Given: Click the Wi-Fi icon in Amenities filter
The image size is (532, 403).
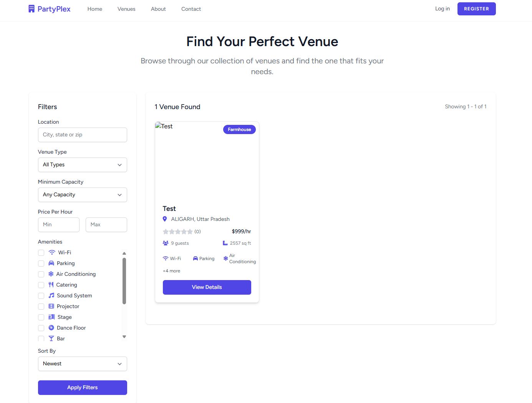Looking at the screenshot, I should (x=52, y=252).
